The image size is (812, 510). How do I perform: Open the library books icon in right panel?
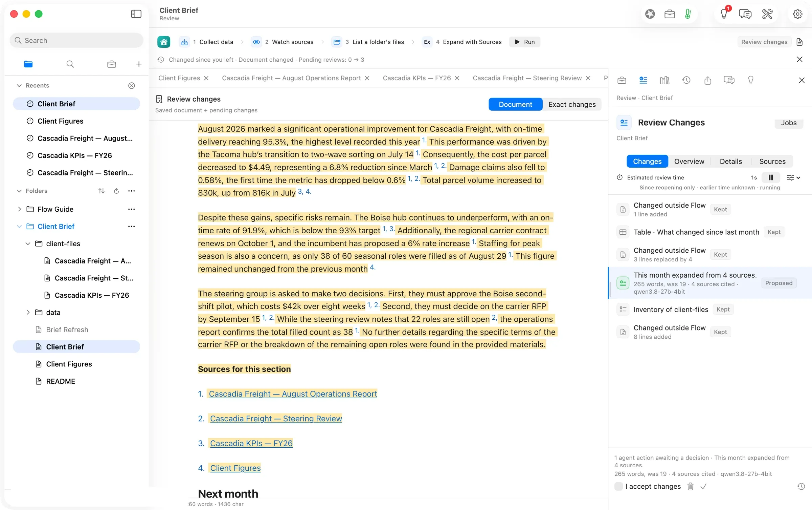pyautogui.click(x=664, y=80)
